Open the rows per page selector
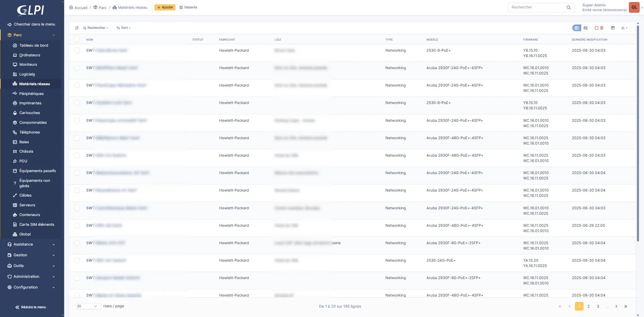Screen dimensions: 644x317 tap(87, 306)
